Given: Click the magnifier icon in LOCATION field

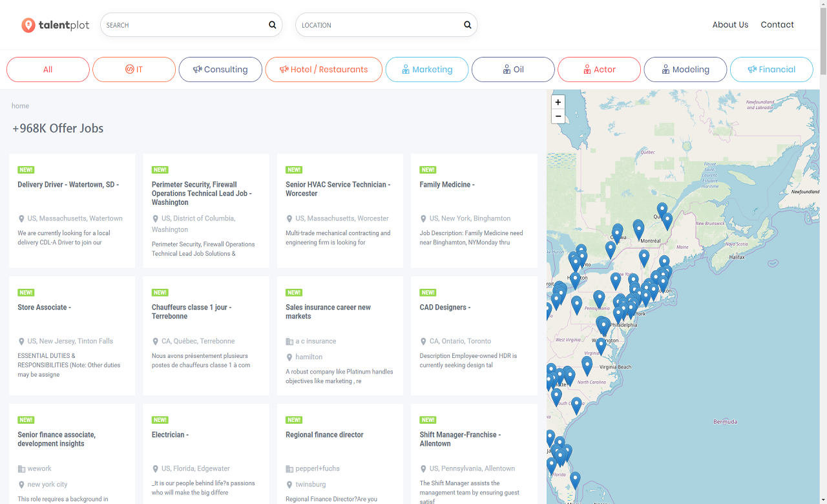Looking at the screenshot, I should [468, 25].
